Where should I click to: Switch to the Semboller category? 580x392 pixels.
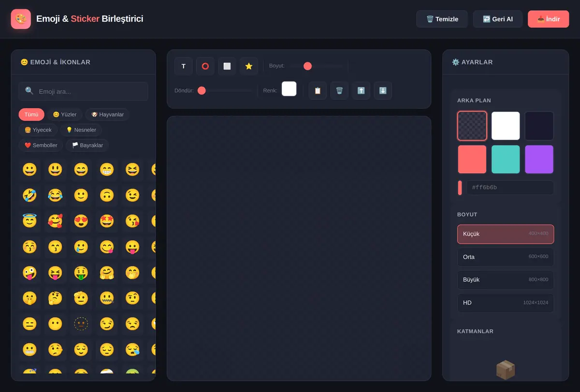point(41,145)
